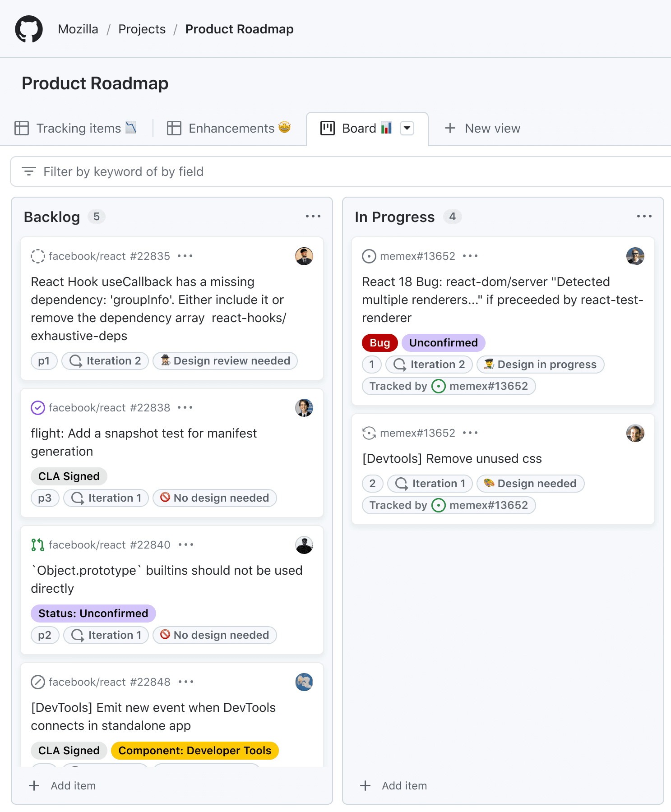Open the Backlog column three-dot menu
The height and width of the screenshot is (812, 671).
click(313, 217)
